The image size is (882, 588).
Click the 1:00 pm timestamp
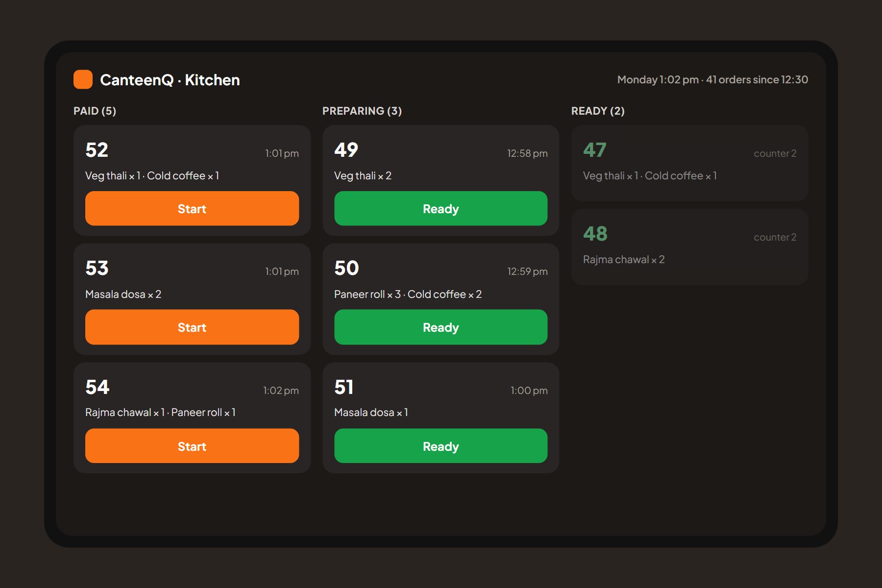click(529, 391)
